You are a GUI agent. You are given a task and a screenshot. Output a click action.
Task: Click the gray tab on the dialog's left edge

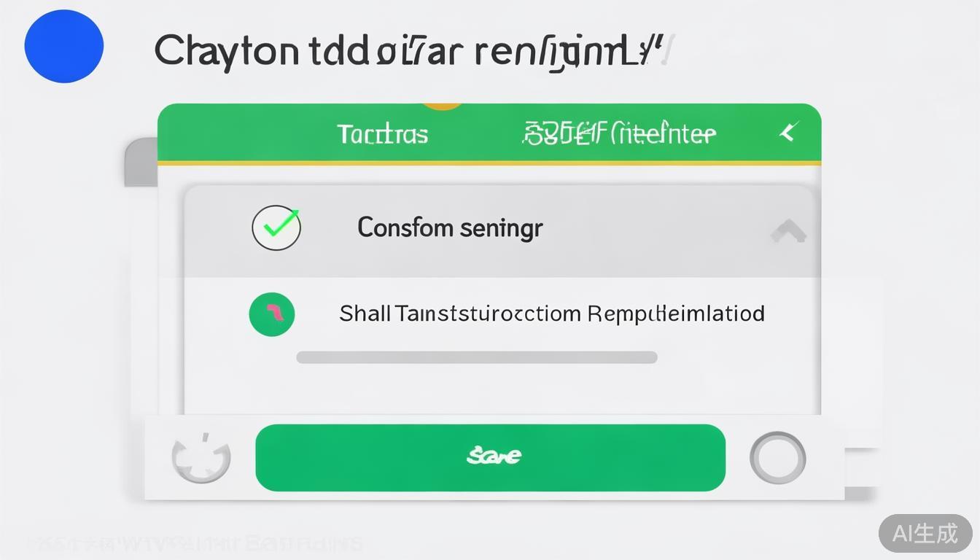pos(141,162)
